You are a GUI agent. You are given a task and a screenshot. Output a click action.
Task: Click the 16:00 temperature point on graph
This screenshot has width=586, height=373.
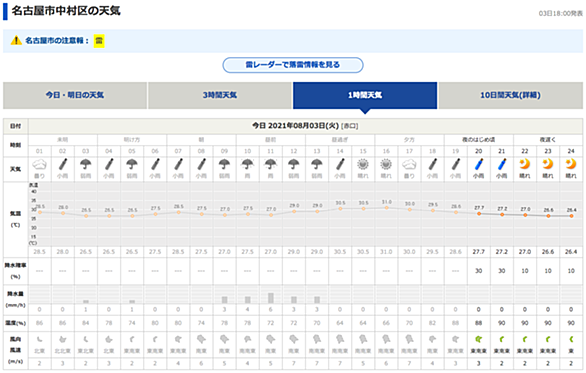pos(386,208)
